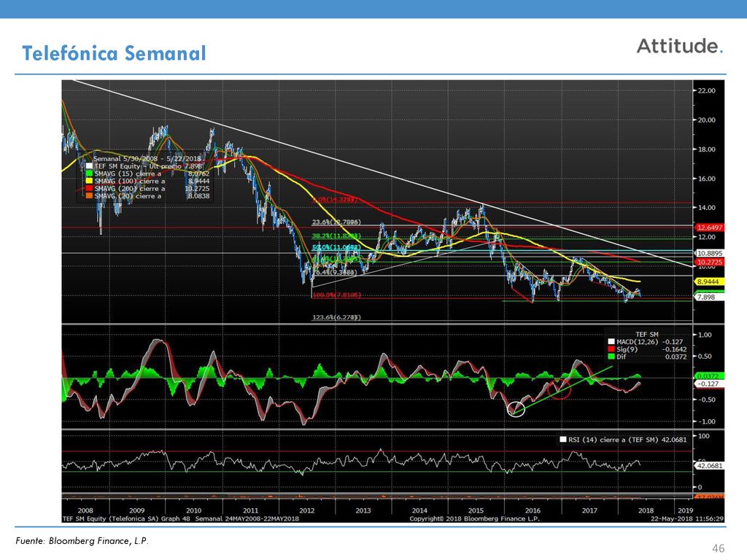
Task: Click the 16.00 price axis label
Action: click(706, 179)
